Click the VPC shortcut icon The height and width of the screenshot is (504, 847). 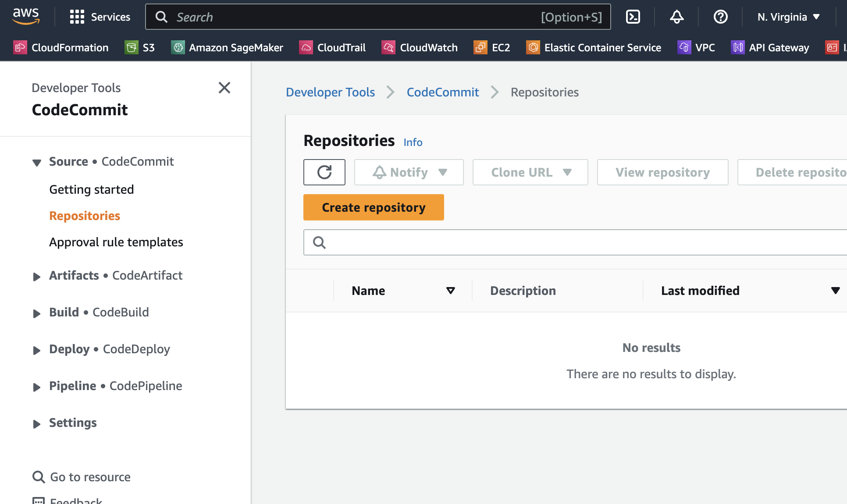click(684, 47)
